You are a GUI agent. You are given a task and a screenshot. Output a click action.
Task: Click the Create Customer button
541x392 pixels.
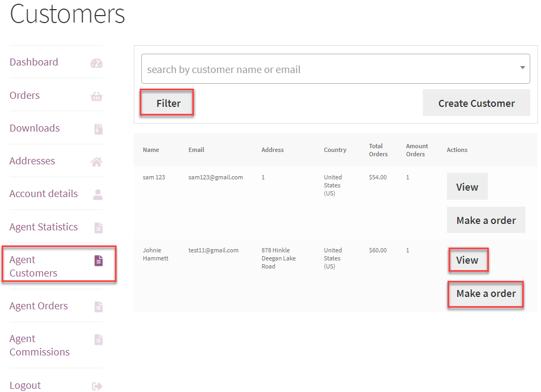click(476, 103)
